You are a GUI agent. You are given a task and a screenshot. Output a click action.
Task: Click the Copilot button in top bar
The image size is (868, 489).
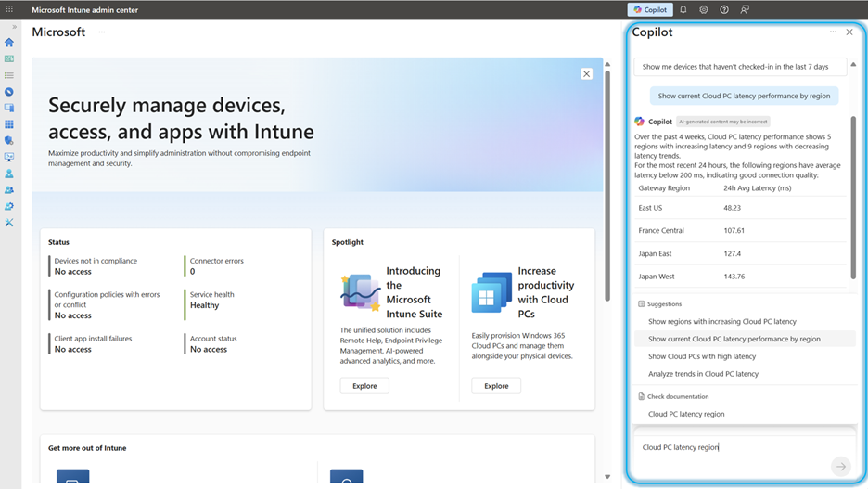[650, 9]
